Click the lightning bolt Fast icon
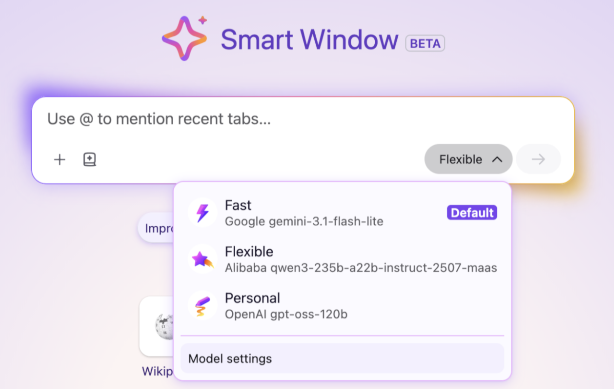 [x=202, y=213]
